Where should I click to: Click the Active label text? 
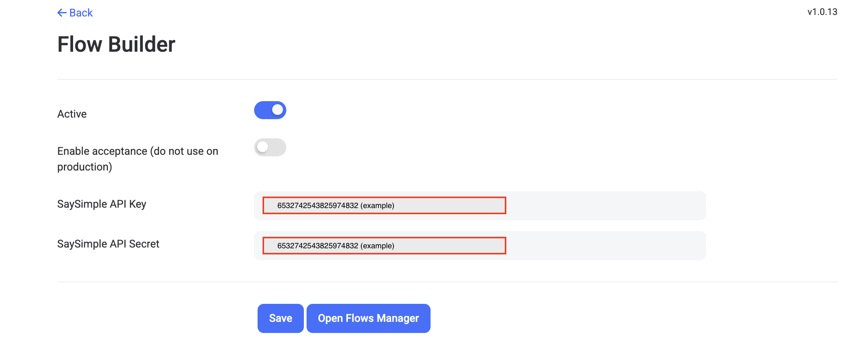72,113
